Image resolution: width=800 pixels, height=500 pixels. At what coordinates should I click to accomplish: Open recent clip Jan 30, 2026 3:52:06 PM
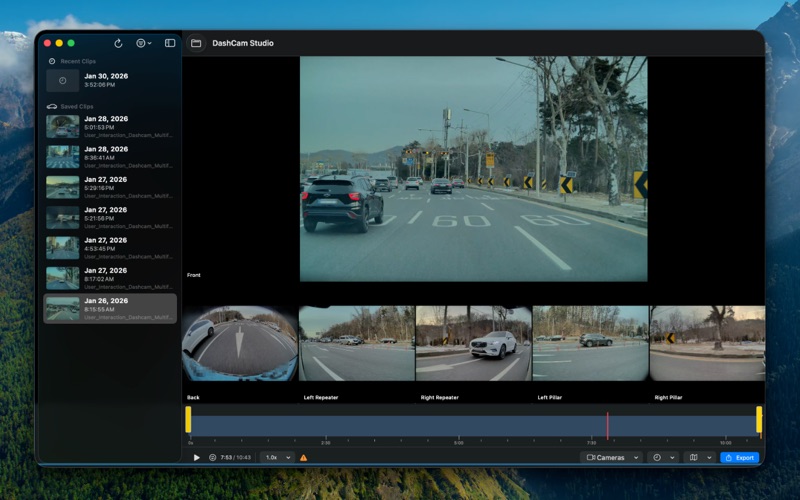tap(110, 81)
